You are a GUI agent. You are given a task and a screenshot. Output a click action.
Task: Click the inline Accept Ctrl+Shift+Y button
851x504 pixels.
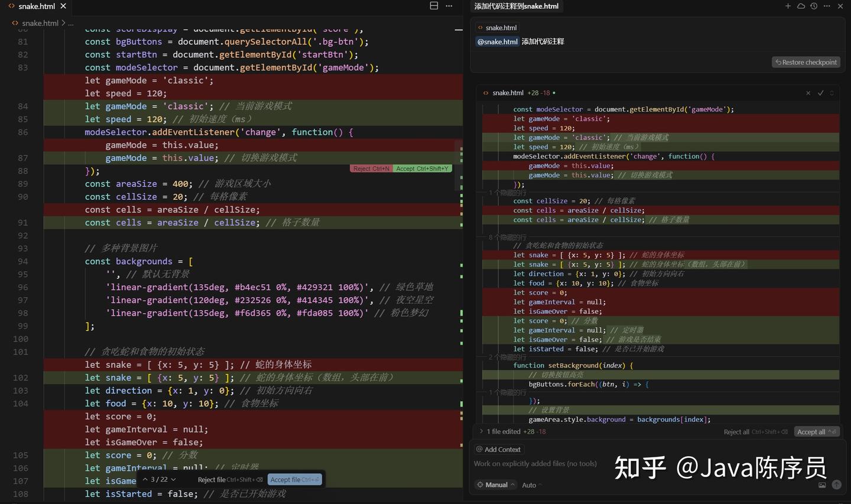click(423, 168)
